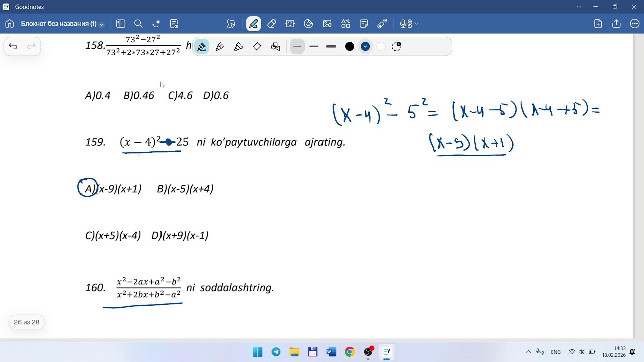Open Chrome from the taskbar

(350, 352)
